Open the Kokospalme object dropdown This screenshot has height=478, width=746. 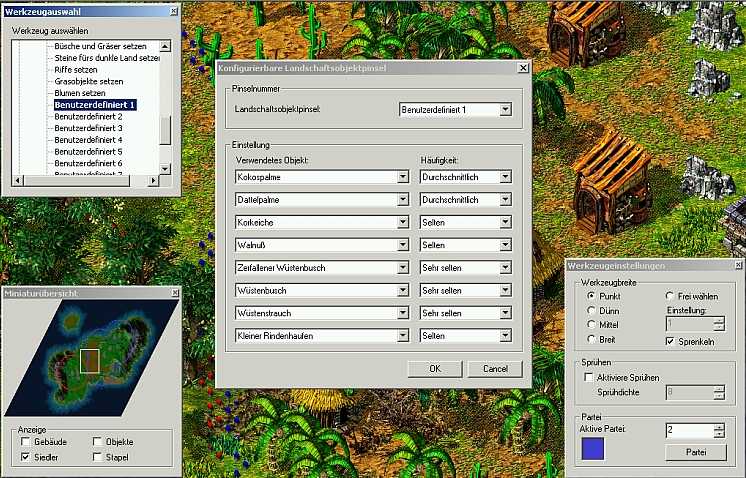tap(402, 177)
